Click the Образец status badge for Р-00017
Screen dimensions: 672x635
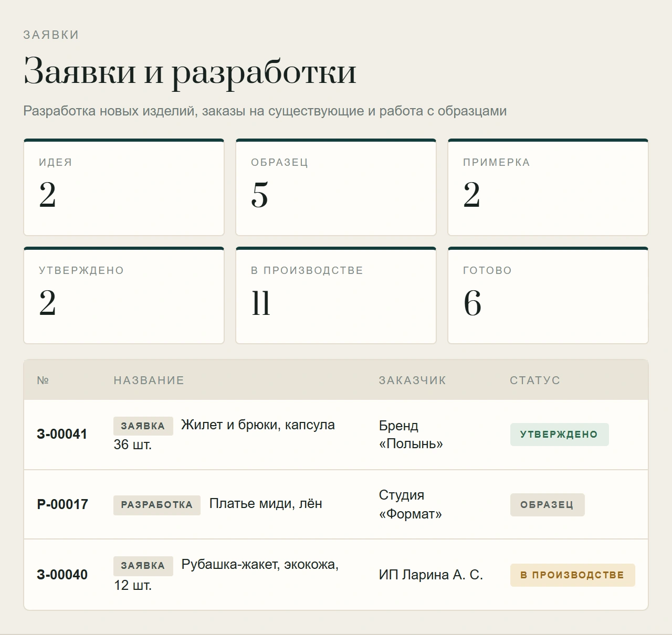pyautogui.click(x=547, y=505)
